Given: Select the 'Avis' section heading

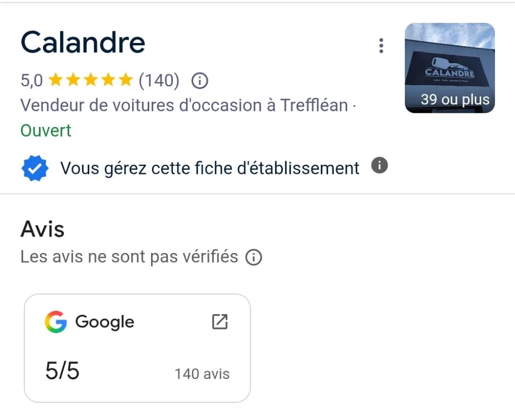Looking at the screenshot, I should tap(42, 228).
